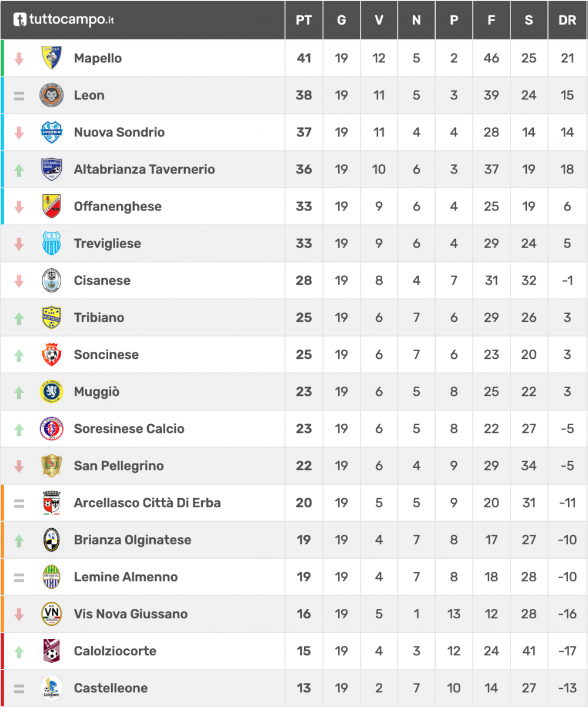Click the Trevigliese team name
Image resolution: width=588 pixels, height=707 pixels.
[107, 244]
